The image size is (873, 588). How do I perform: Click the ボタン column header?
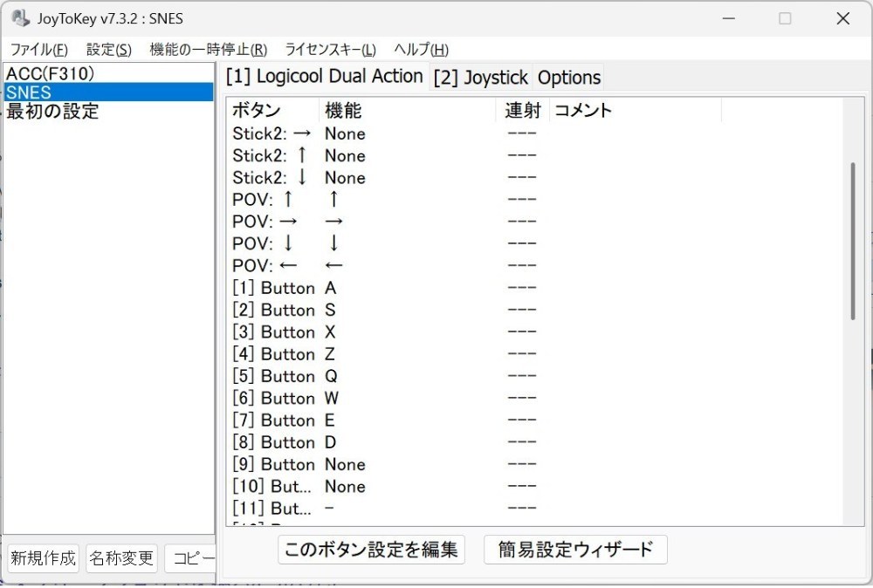[272, 110]
